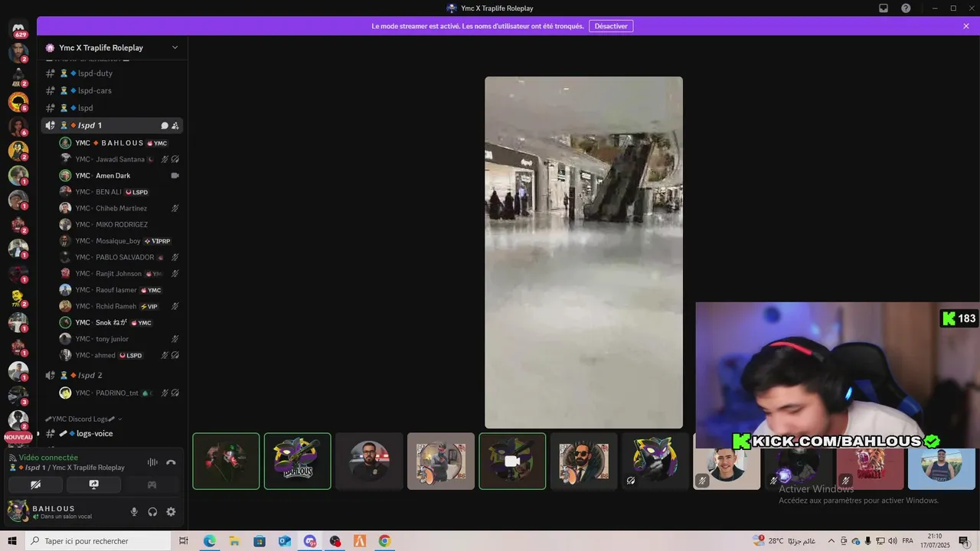The image size is (980, 551).
Task: Open Task View on the taskbar
Action: pyautogui.click(x=184, y=541)
